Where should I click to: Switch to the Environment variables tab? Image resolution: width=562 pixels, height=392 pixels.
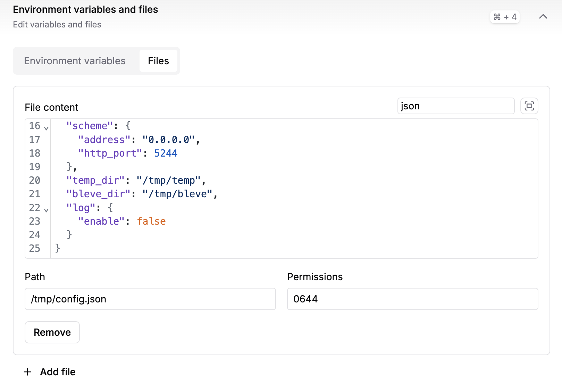point(75,61)
